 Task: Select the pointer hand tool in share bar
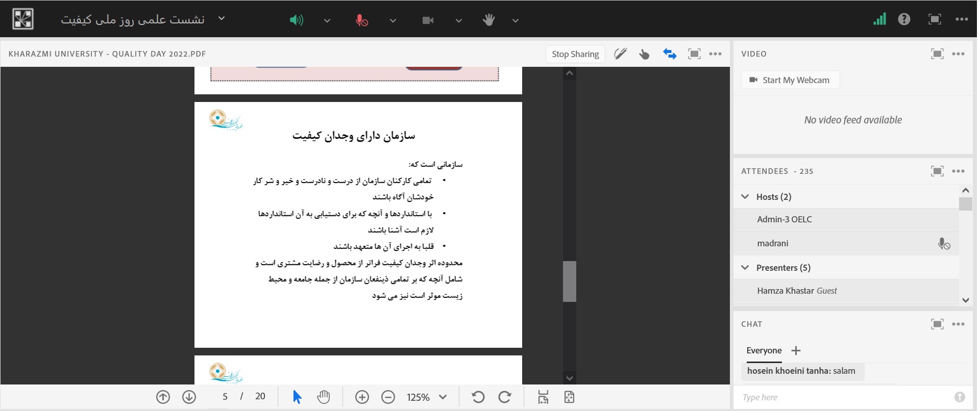(644, 54)
